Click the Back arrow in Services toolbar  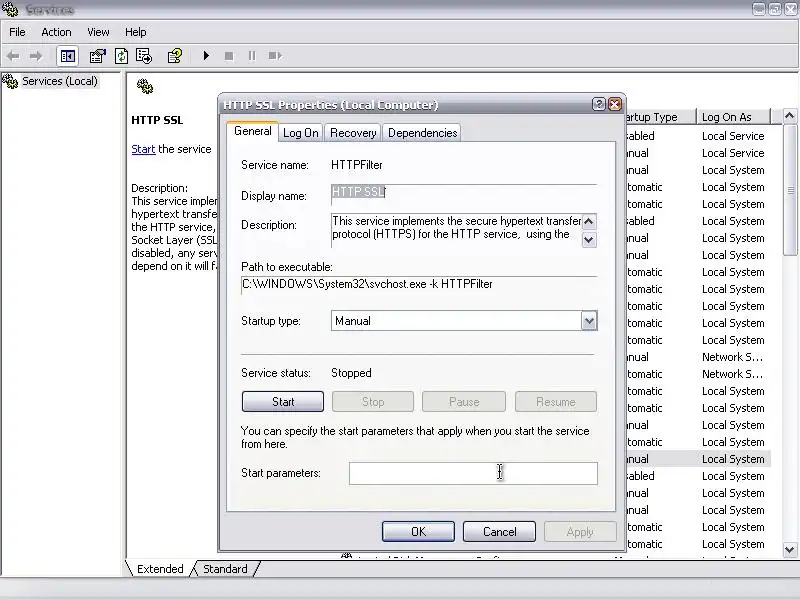[13, 56]
